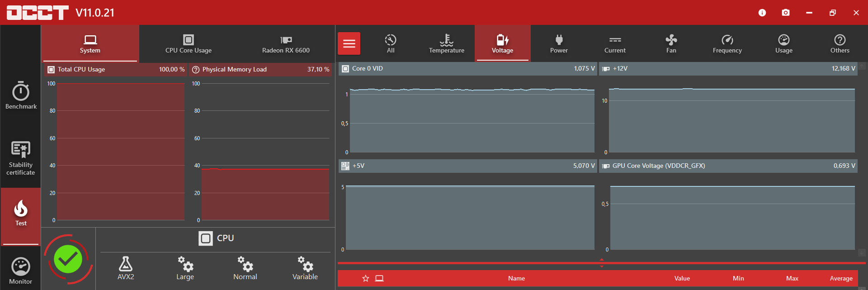Click the +12V graph header
Viewport: 868px width, 290px height.
coord(728,69)
